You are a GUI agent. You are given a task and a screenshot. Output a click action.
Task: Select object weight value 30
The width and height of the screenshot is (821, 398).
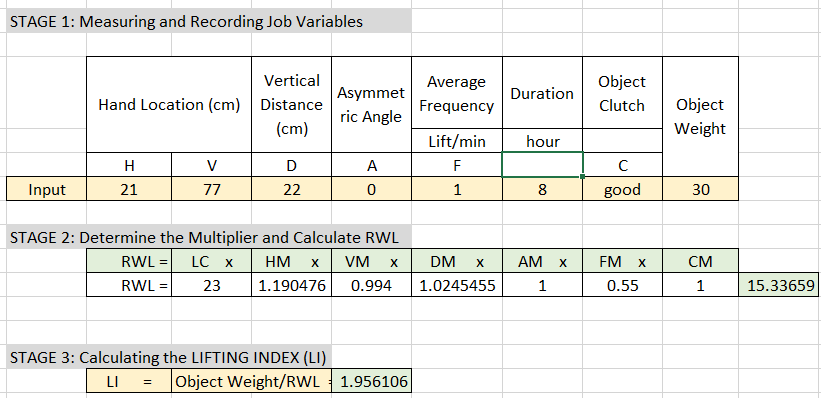tap(700, 189)
